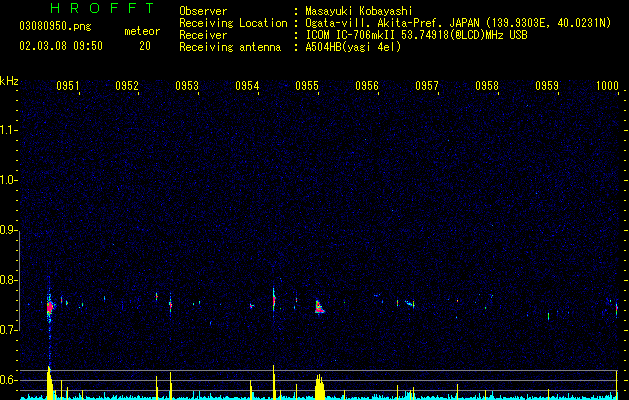This screenshot has height=400, width=629.
Task: Click the 0.7 kHz axis label
Action: pyautogui.click(x=9, y=330)
